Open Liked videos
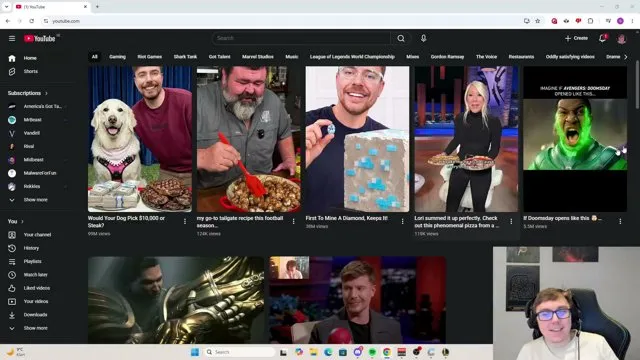This screenshot has width=640, height=360. [38, 288]
